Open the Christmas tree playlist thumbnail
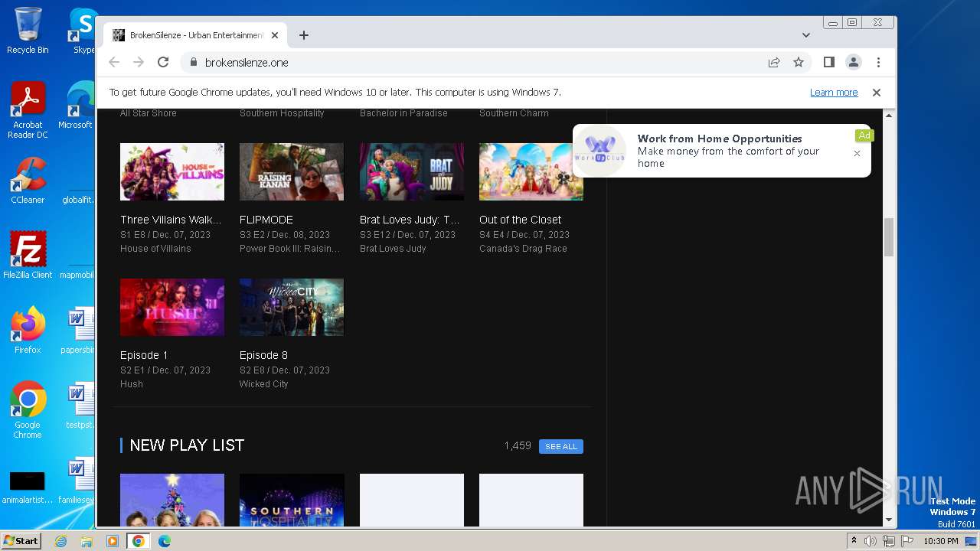The image size is (980, 551). 172,500
